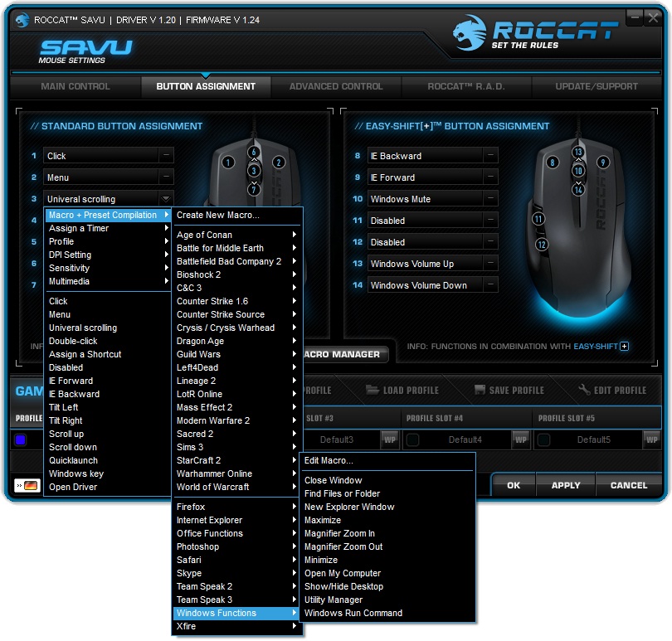
Task: Click the OK button
Action: tap(514, 485)
